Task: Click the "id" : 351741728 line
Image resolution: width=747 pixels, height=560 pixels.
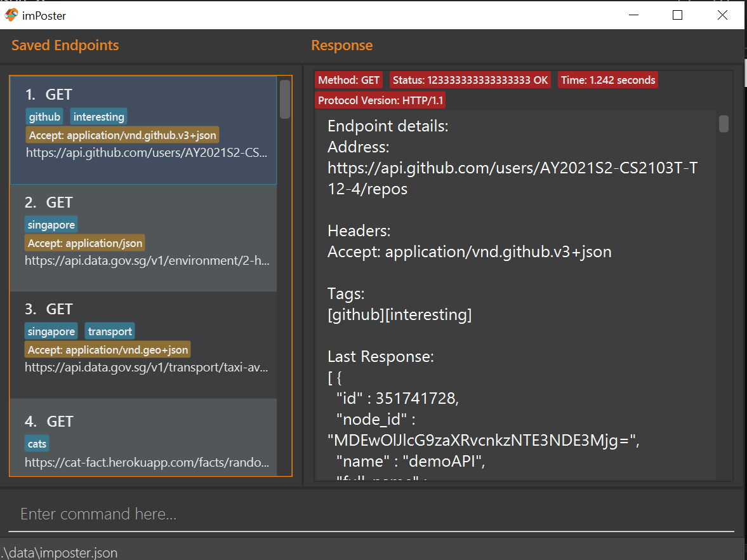Action: point(397,399)
